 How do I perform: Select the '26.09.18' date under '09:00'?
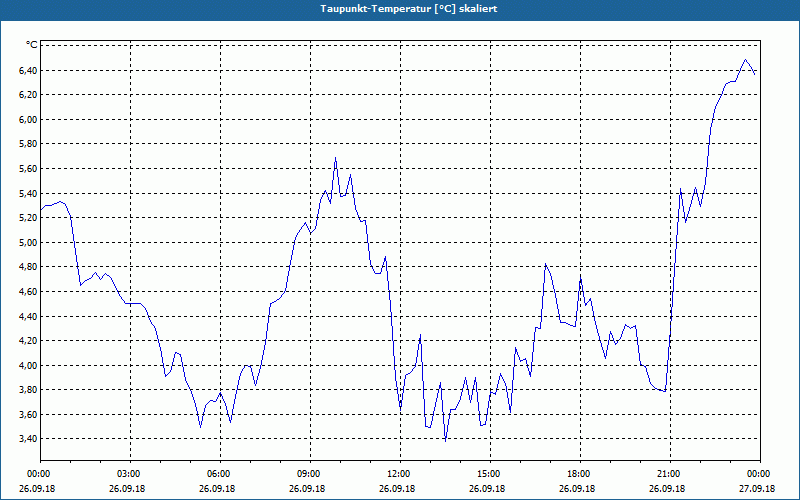pos(307,488)
